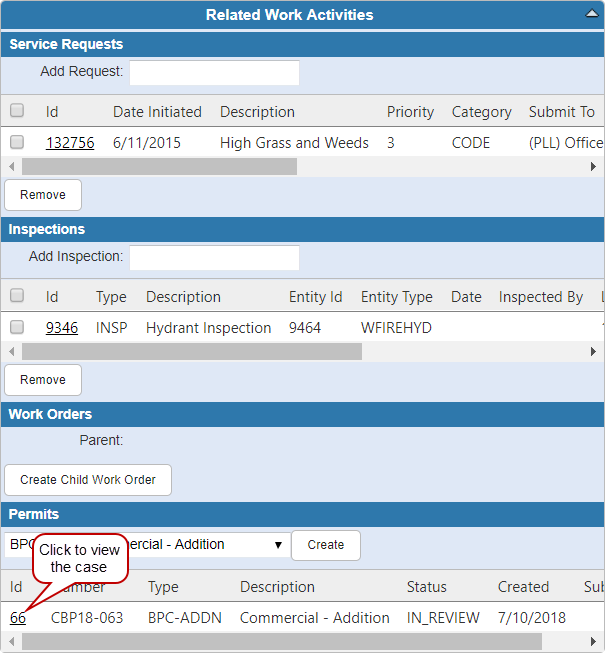The height and width of the screenshot is (653, 605).
Task: Open inspection 9346 link
Action: point(62,328)
